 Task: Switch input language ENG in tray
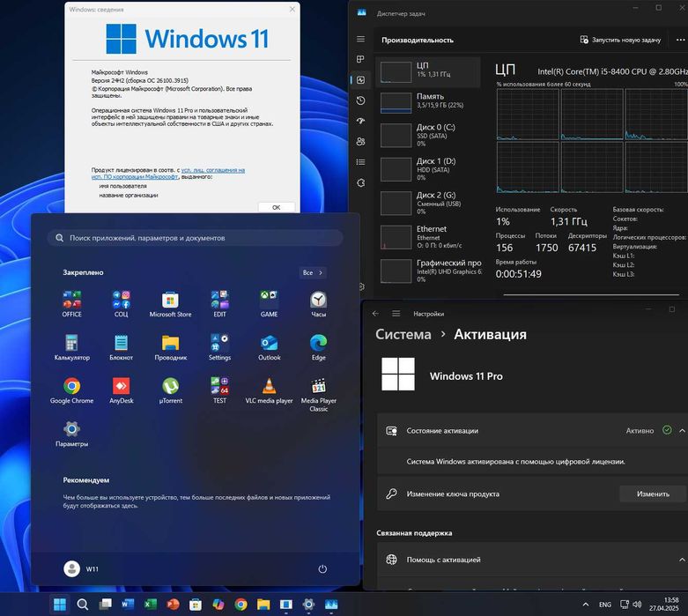[605, 605]
